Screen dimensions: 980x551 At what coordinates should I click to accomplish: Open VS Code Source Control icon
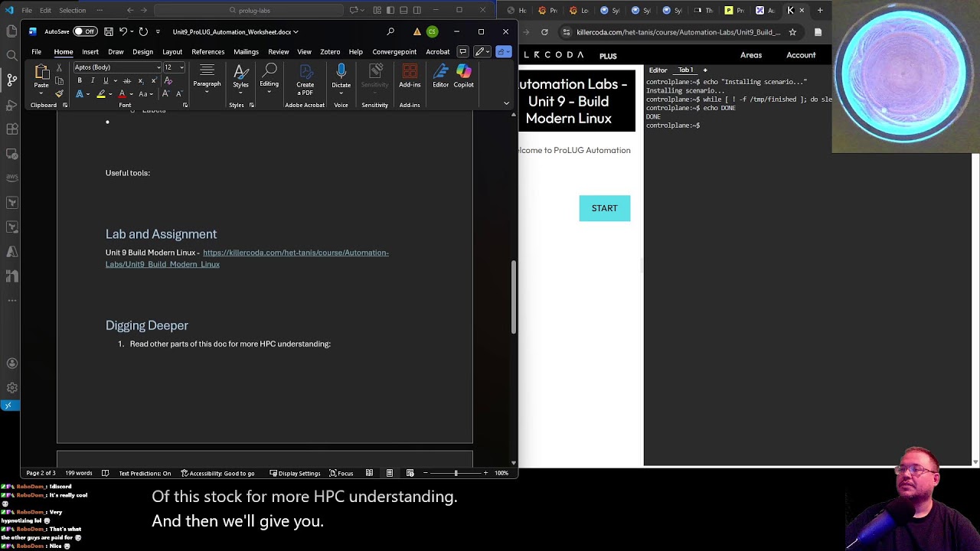pos(11,79)
